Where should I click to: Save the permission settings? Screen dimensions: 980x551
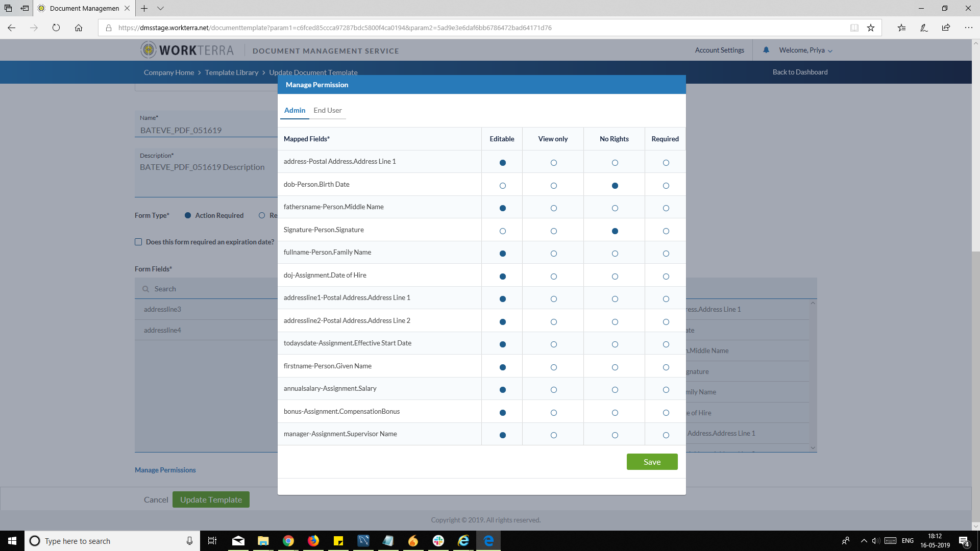click(652, 462)
